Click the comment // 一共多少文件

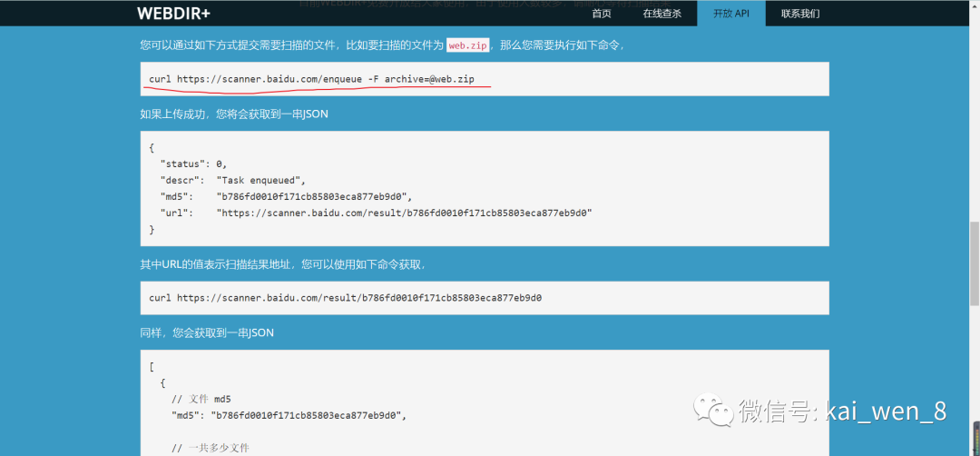[210, 448]
